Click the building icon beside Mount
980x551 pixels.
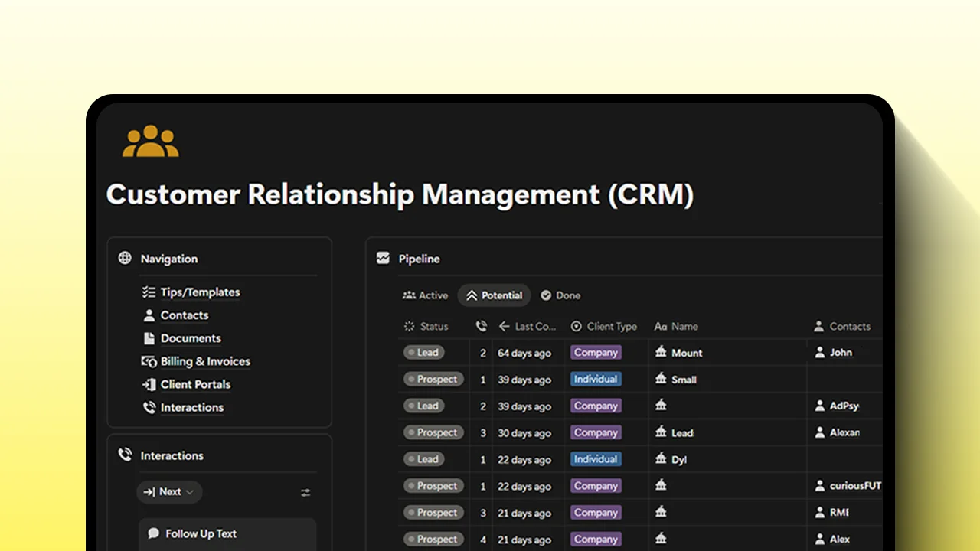click(661, 352)
